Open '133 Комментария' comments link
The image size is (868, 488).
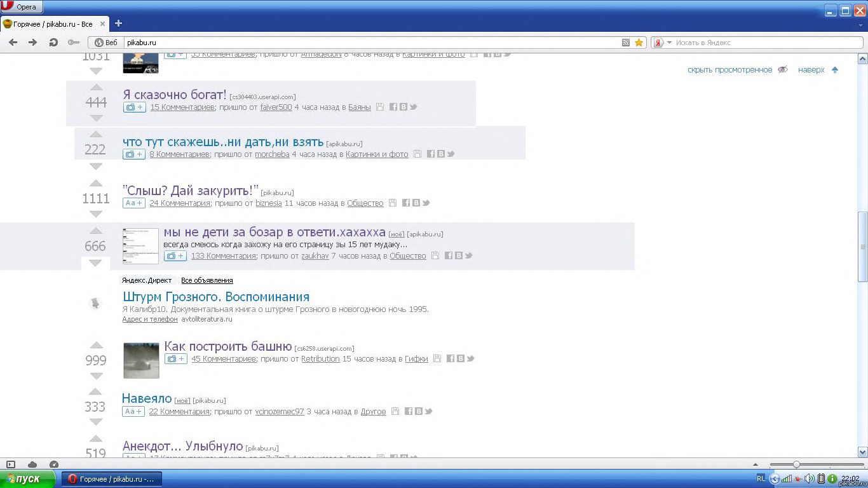click(223, 255)
